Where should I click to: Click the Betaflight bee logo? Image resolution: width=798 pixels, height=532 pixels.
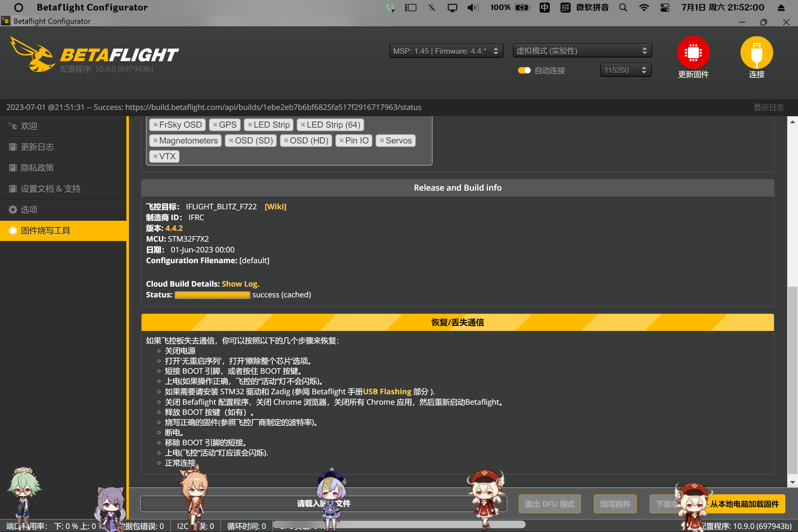pyautogui.click(x=32, y=54)
